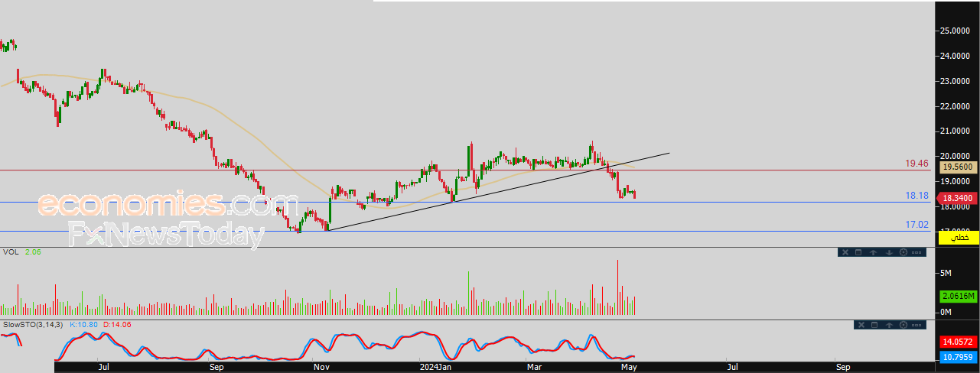Screen dimensions: 980x373
Task: Click the red 14.0572 stochastic tag
Action: tap(959, 343)
